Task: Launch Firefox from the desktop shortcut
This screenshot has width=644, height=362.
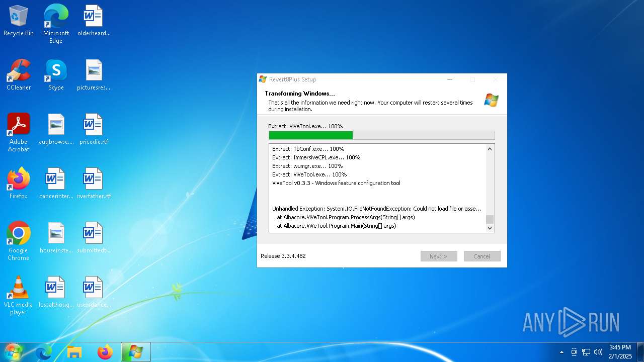Action: point(19,184)
